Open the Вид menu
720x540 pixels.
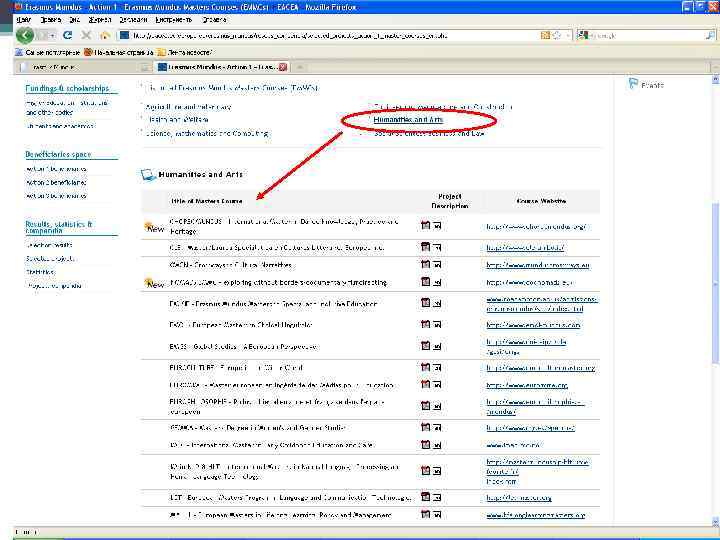pos(74,20)
